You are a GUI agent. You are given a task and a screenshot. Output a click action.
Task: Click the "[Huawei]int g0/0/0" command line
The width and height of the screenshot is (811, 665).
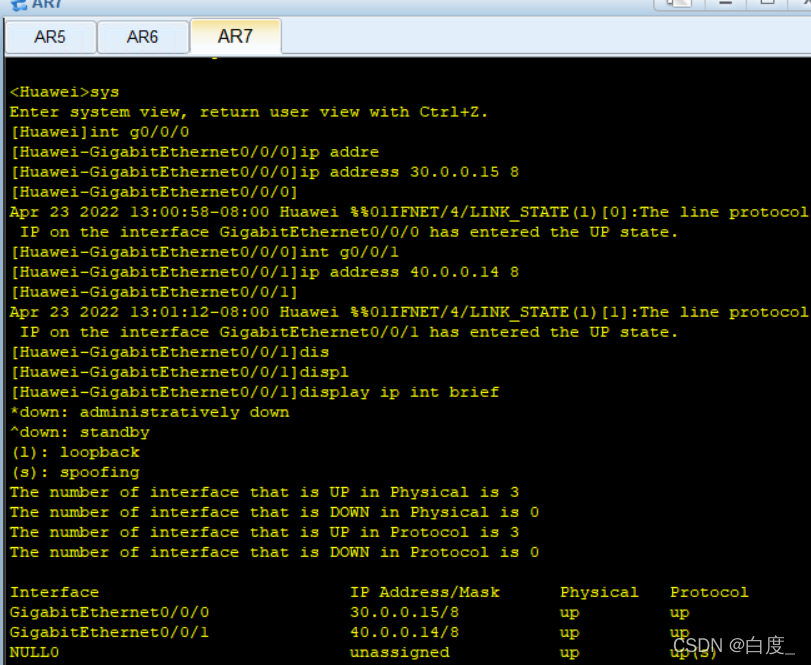(x=99, y=132)
